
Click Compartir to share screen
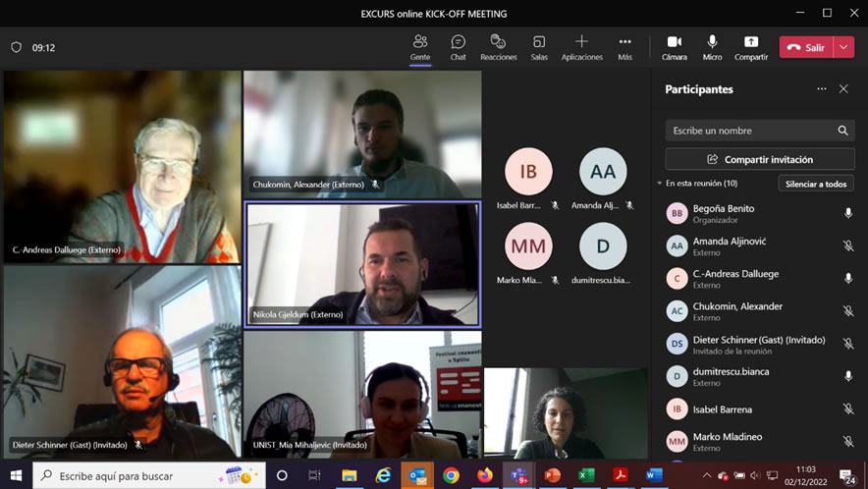pos(751,48)
